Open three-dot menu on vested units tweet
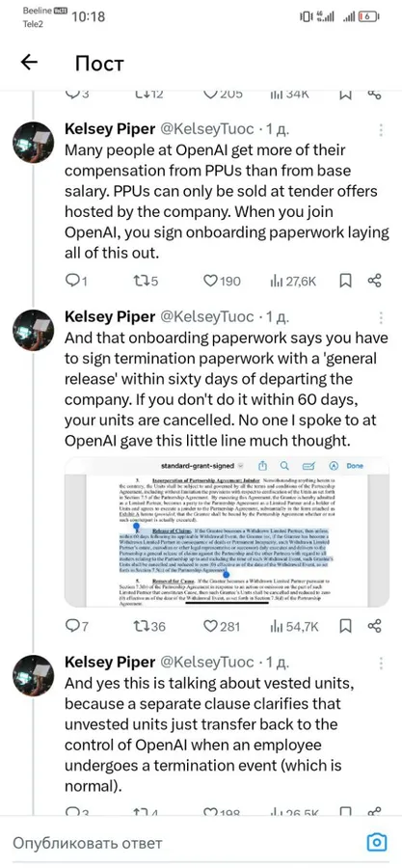 (x=381, y=663)
